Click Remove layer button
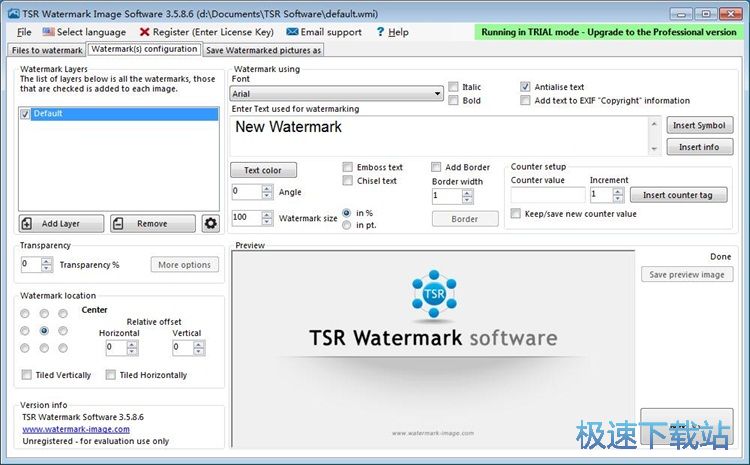 153,223
